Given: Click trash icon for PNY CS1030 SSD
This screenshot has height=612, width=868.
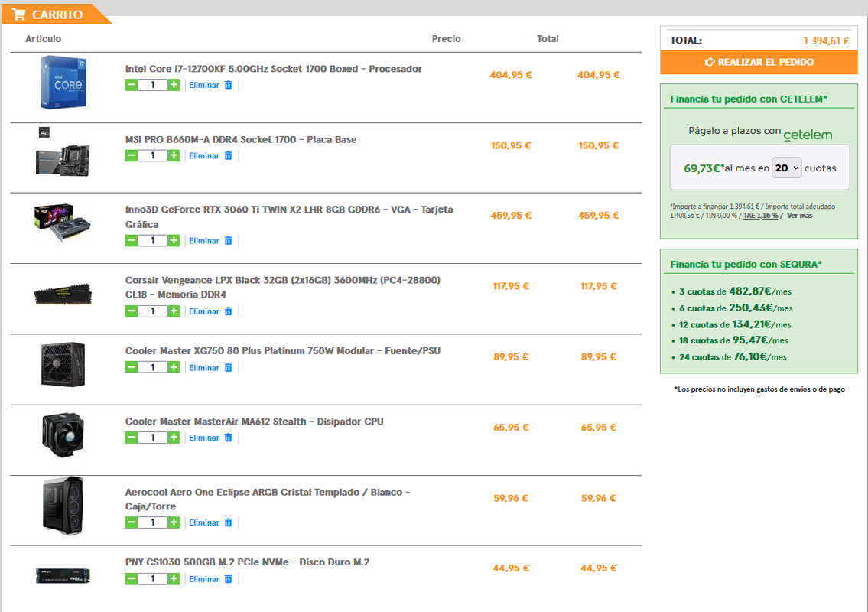Looking at the screenshot, I should [228, 579].
